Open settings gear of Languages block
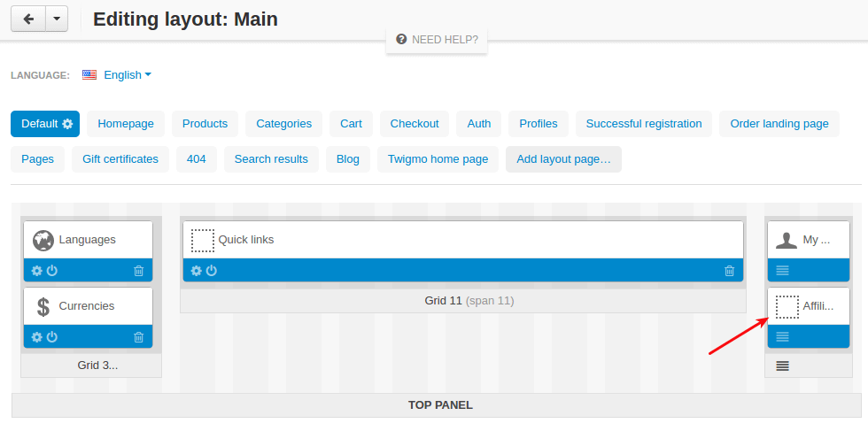Screen dimensions: 868x431 tap(36, 271)
